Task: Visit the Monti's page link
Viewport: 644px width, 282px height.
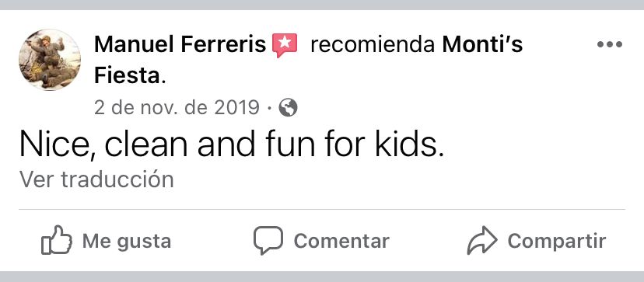Action: (x=482, y=44)
